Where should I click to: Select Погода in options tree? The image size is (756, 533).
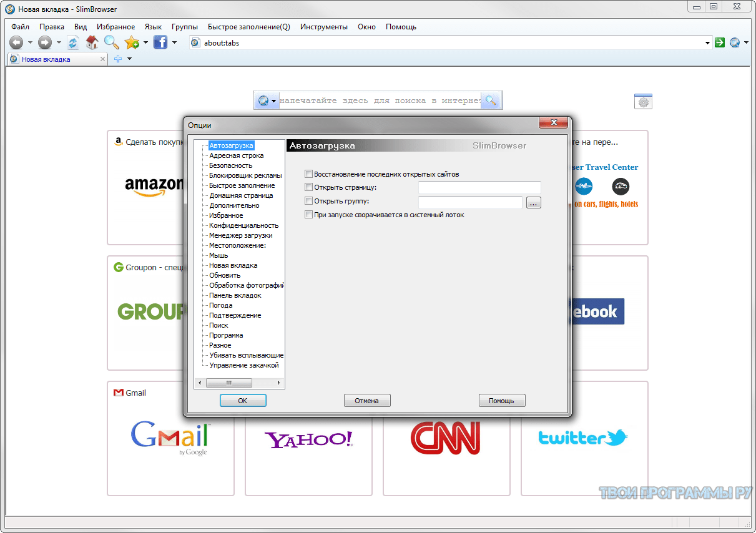tap(221, 305)
